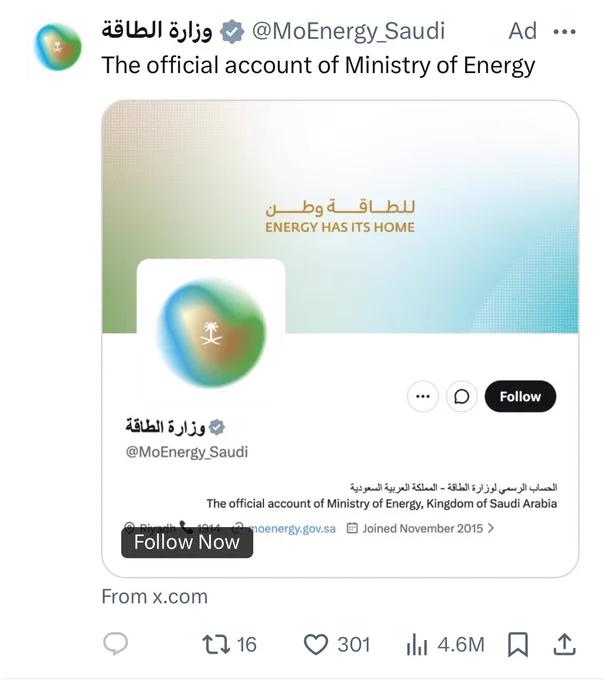
Task: Repost using the retweet arrows icon
Action: pos(216,644)
